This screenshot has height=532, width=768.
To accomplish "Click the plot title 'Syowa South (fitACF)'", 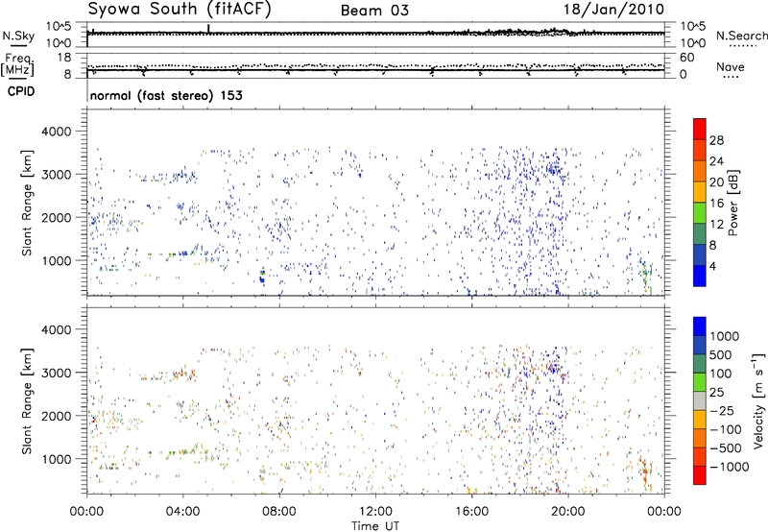I will click(180, 9).
